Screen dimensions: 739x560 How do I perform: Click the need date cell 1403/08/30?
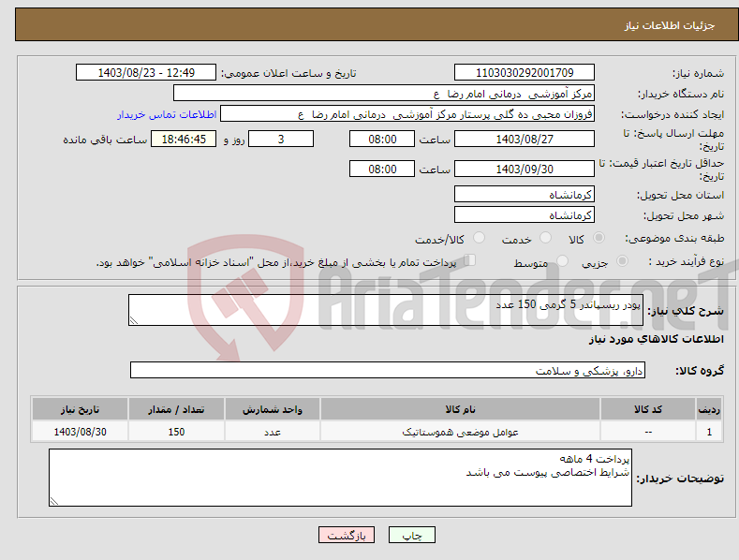[81, 432]
